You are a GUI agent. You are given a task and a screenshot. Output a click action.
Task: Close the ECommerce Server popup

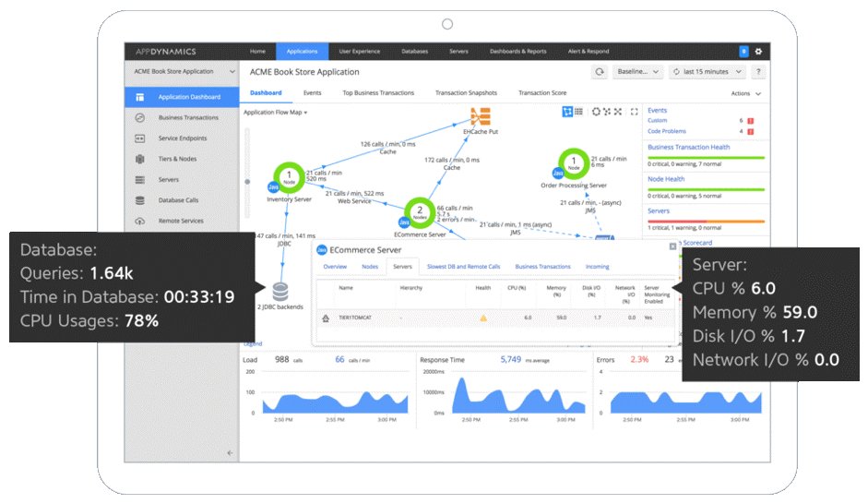pyautogui.click(x=672, y=246)
